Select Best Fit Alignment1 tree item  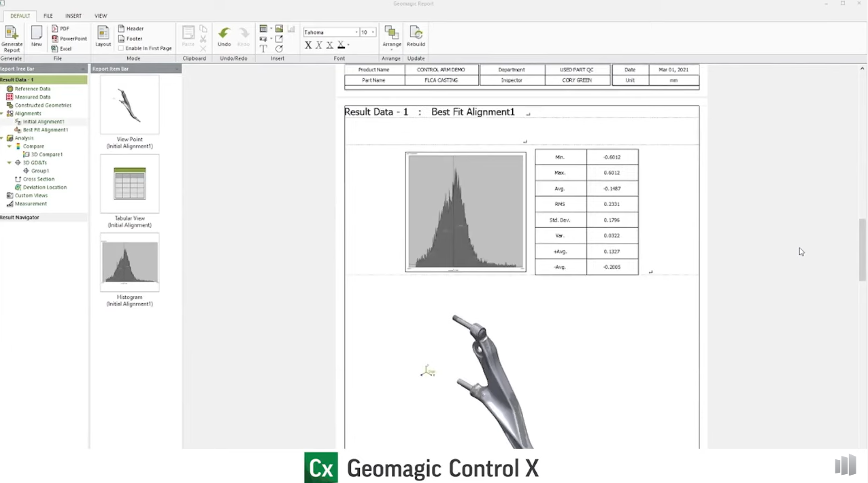[45, 130]
